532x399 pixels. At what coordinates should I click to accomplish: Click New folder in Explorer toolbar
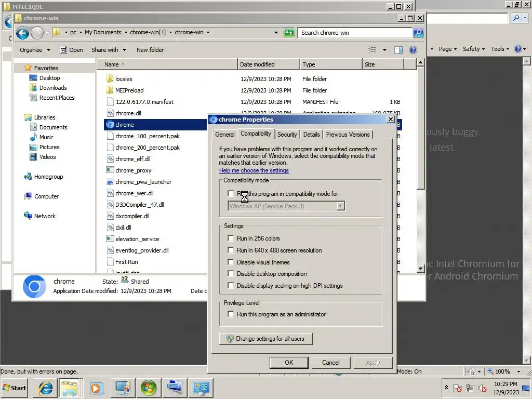tap(150, 50)
